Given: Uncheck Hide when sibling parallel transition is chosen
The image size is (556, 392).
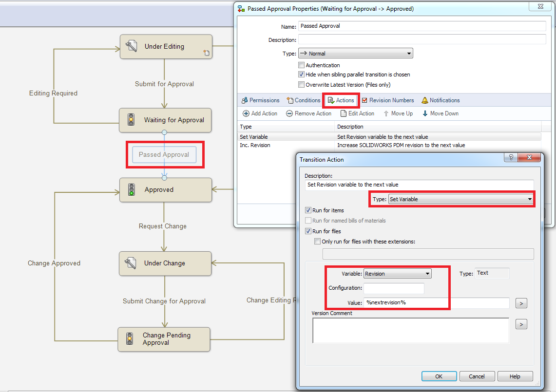Looking at the screenshot, I should tap(301, 74).
